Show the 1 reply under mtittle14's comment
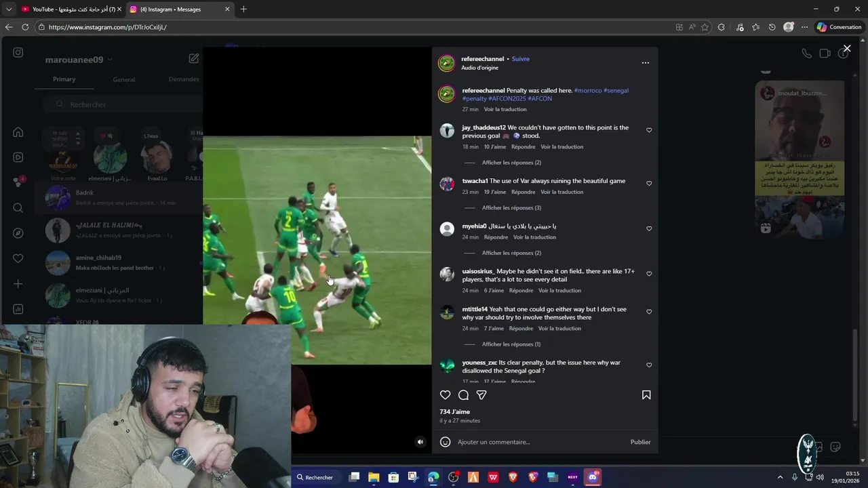 [511, 344]
